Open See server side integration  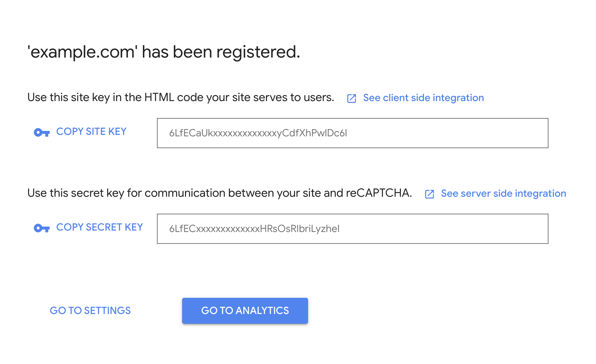click(503, 193)
